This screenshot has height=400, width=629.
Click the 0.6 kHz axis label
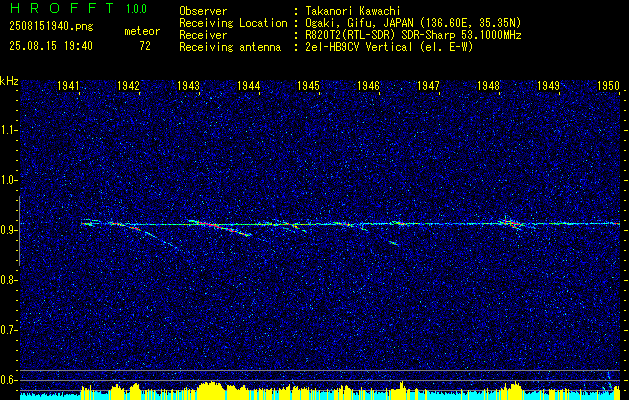click(7, 380)
